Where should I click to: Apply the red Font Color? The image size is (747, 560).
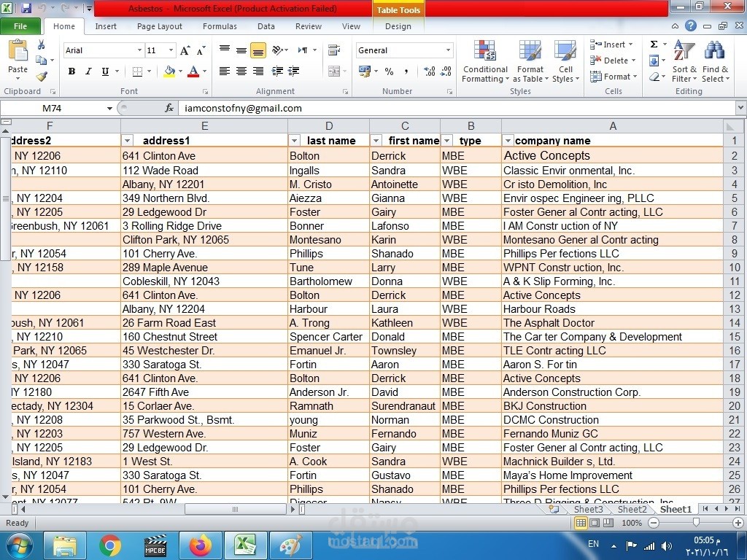click(x=193, y=71)
